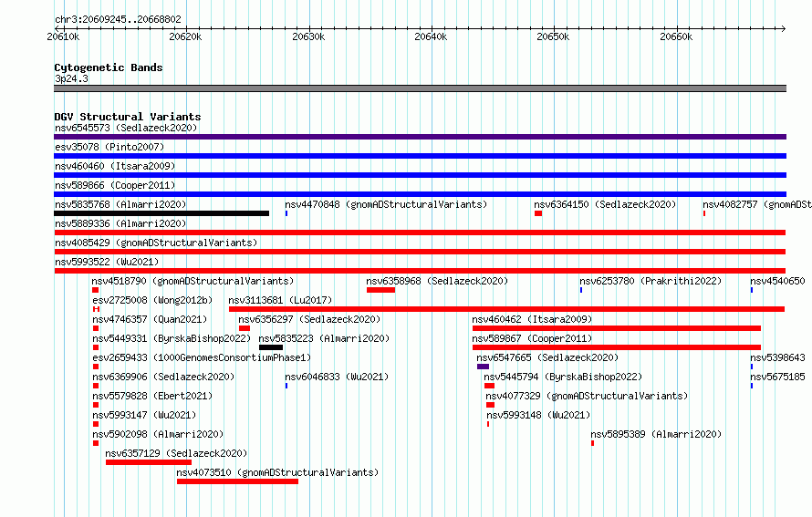Select the blue bar under esv35078 (Pinto2007)

(x=420, y=156)
